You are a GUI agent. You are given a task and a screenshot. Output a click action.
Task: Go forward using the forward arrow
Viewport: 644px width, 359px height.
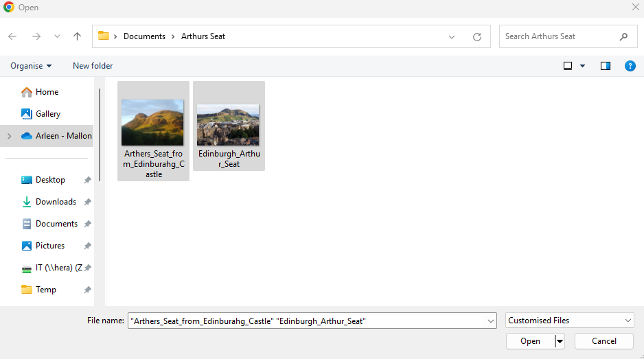[x=36, y=36]
